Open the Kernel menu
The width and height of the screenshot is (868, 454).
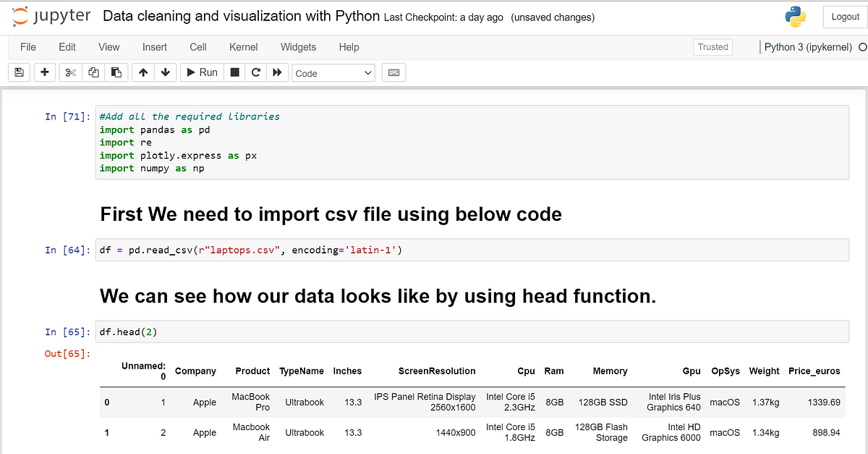244,47
